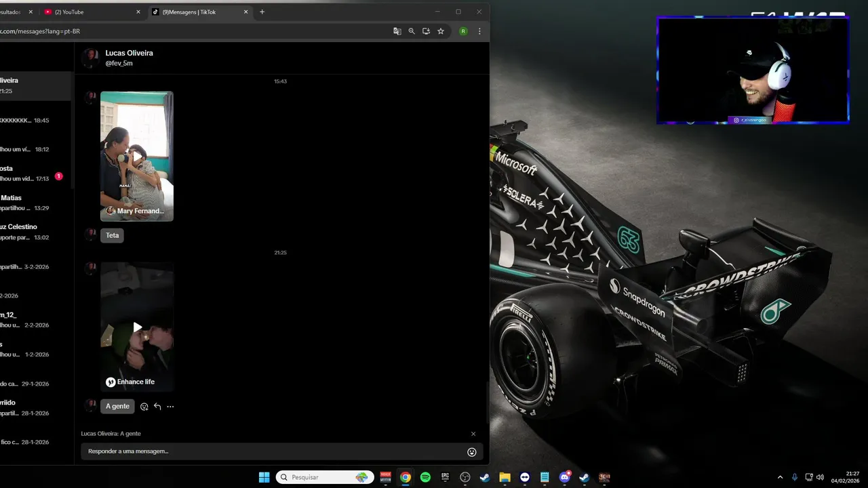Bookmark this page with the star icon

coord(441,31)
